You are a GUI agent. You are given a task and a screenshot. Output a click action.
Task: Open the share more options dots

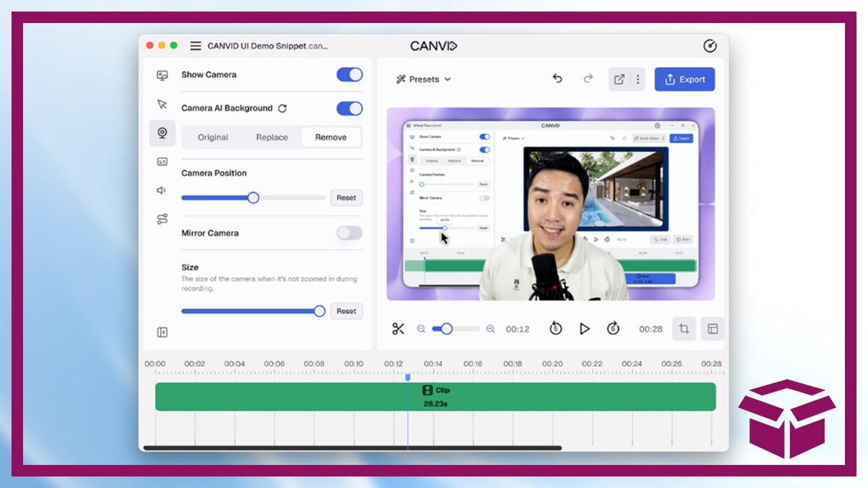point(637,79)
